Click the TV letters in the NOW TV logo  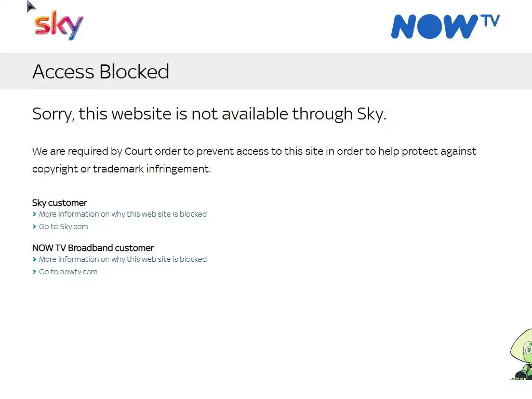[x=490, y=21]
